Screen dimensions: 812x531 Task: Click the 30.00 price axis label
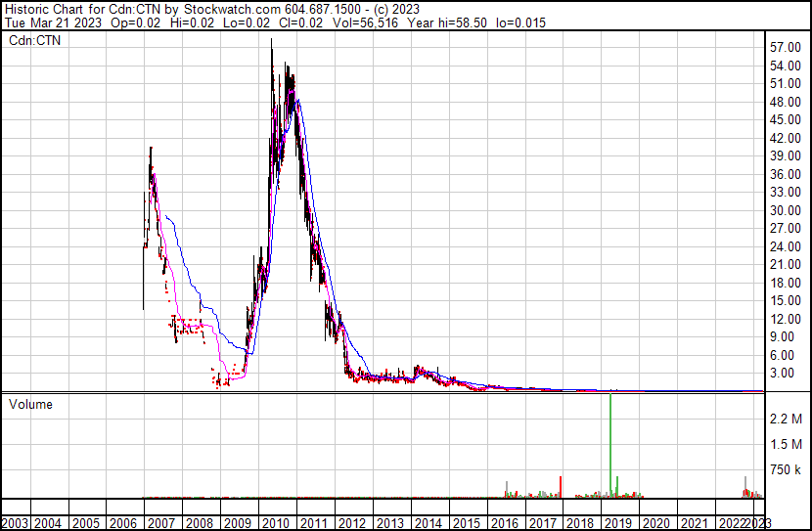click(786, 210)
